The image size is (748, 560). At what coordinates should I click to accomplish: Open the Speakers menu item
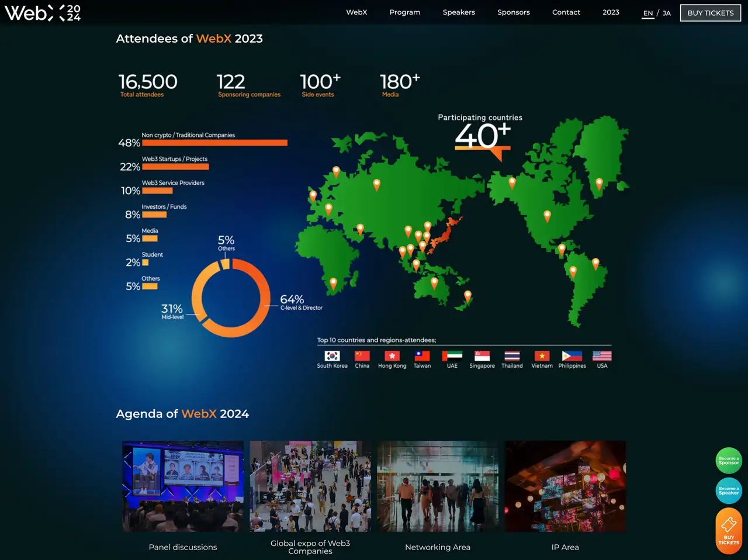(x=459, y=12)
